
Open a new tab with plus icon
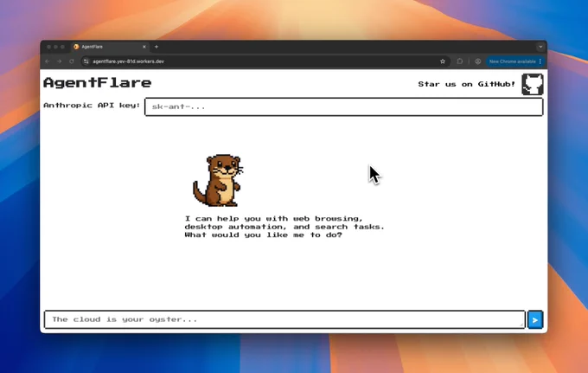pyautogui.click(x=157, y=47)
